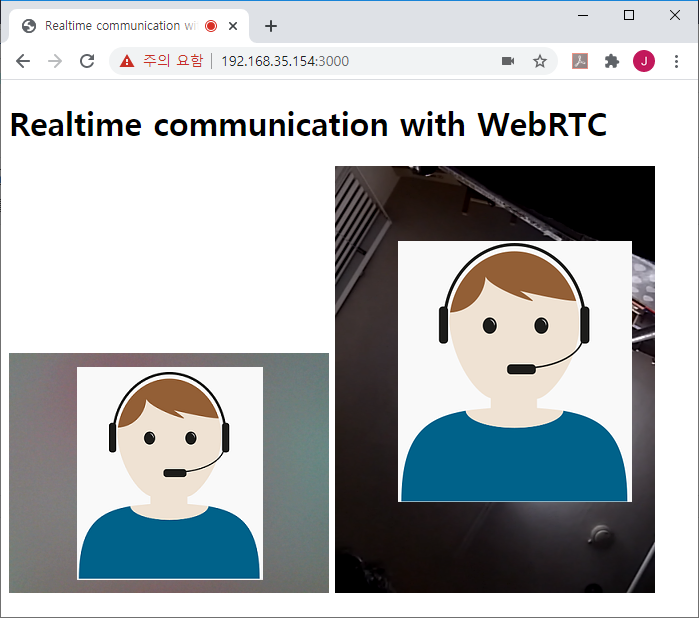The image size is (699, 618).
Task: Open a new tab with plus button
Action: [x=271, y=26]
